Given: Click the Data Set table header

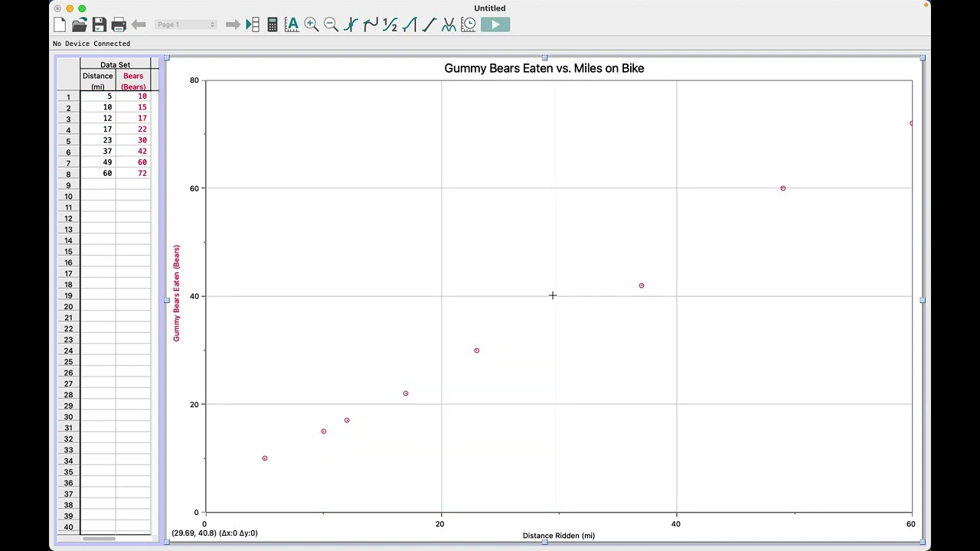Looking at the screenshot, I should pyautogui.click(x=115, y=65).
